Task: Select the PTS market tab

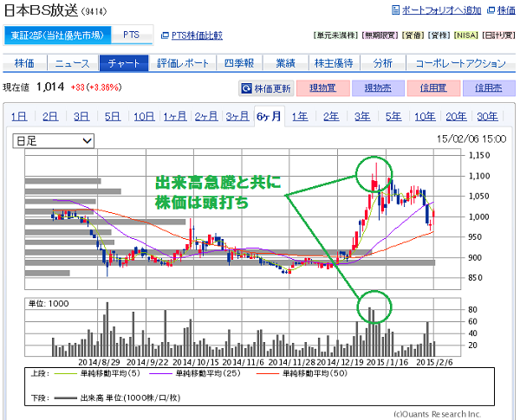Action: coord(132,36)
